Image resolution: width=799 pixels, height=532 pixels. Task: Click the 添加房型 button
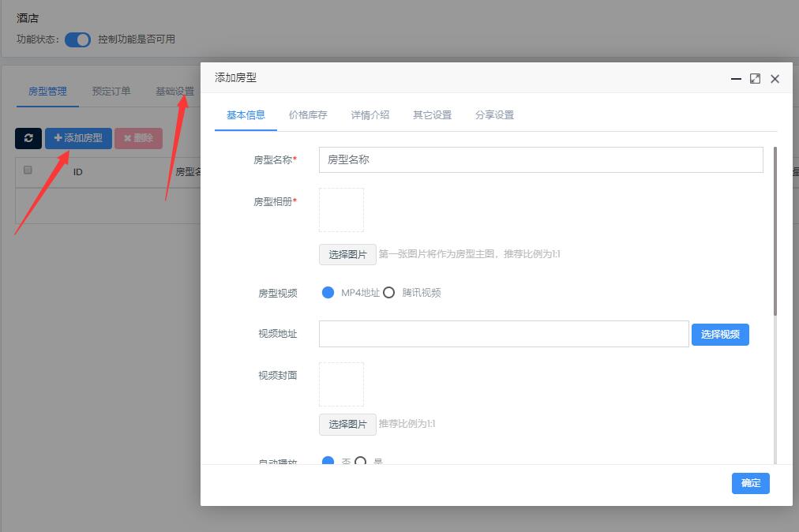pyautogui.click(x=78, y=138)
